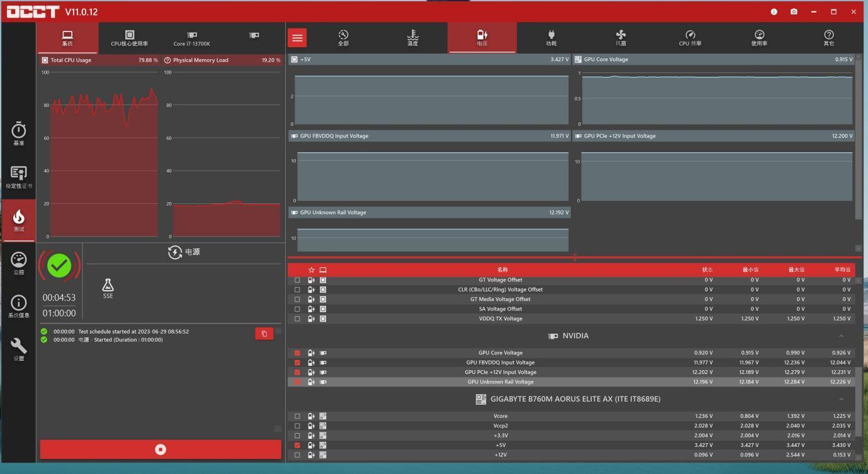Screen dimensions: 868x474
Task: Check the +12V checkbox
Action: pos(297,455)
